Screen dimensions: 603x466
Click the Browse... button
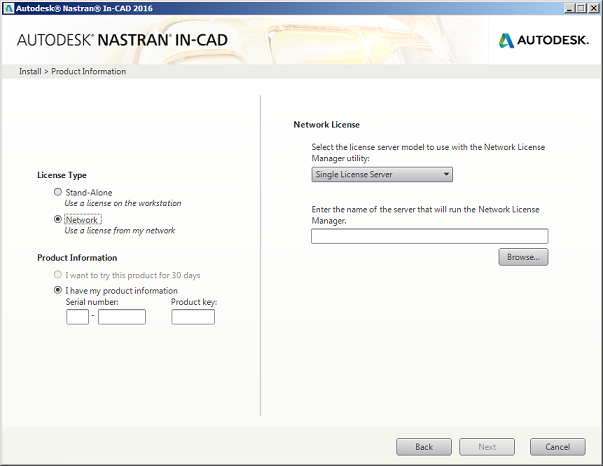pyautogui.click(x=523, y=257)
